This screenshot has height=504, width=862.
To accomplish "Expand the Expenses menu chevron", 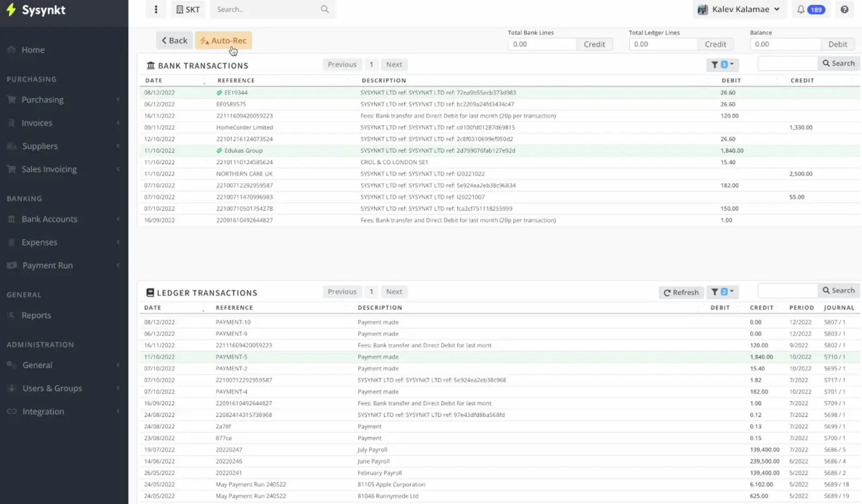I will tap(118, 242).
